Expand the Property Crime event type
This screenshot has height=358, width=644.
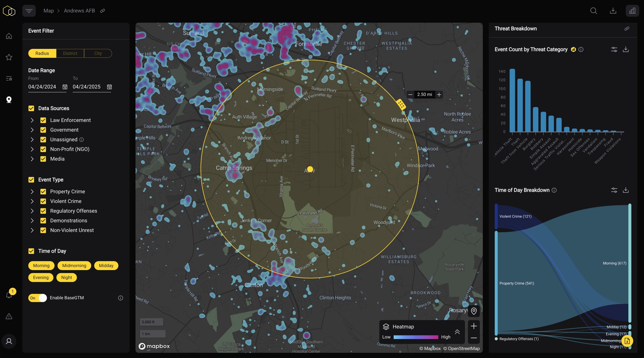32,192
